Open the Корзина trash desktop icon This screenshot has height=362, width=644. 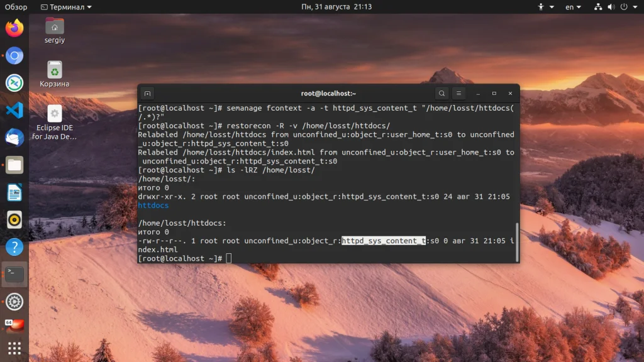[x=55, y=74]
